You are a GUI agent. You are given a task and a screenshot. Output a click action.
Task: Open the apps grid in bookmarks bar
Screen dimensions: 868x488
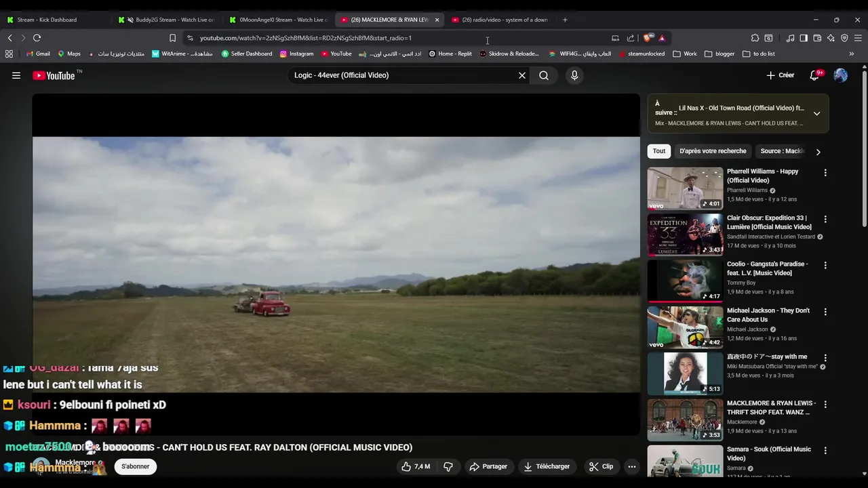coord(9,54)
